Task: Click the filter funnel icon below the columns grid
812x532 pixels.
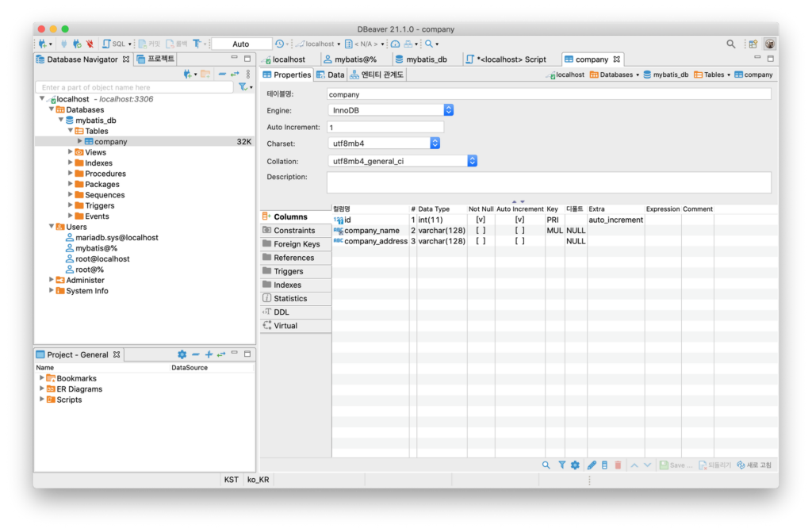Action: [561, 465]
